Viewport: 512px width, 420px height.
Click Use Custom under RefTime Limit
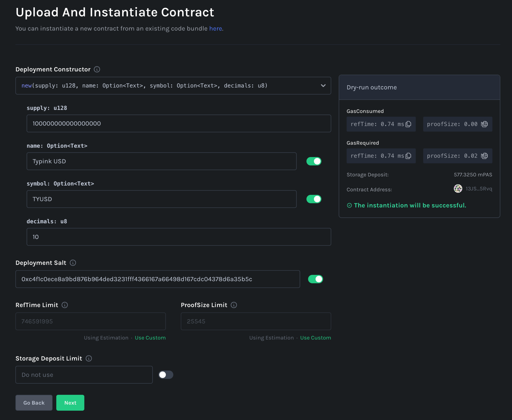point(150,338)
